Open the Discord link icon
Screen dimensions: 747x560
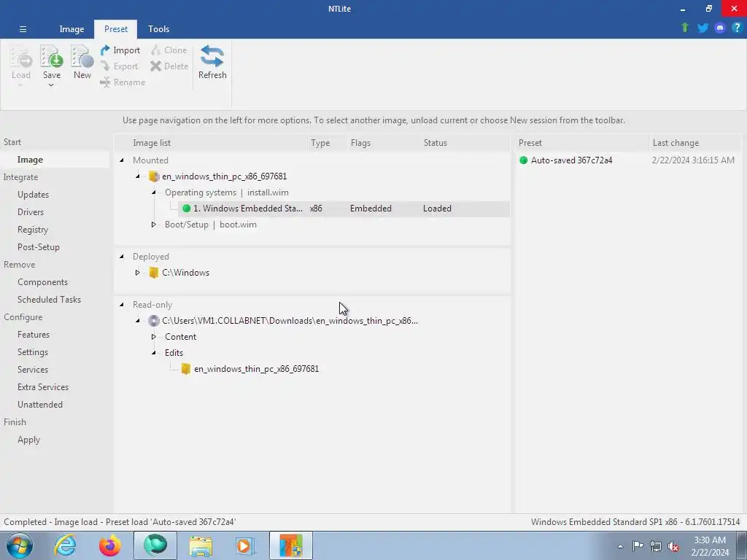[x=720, y=28]
